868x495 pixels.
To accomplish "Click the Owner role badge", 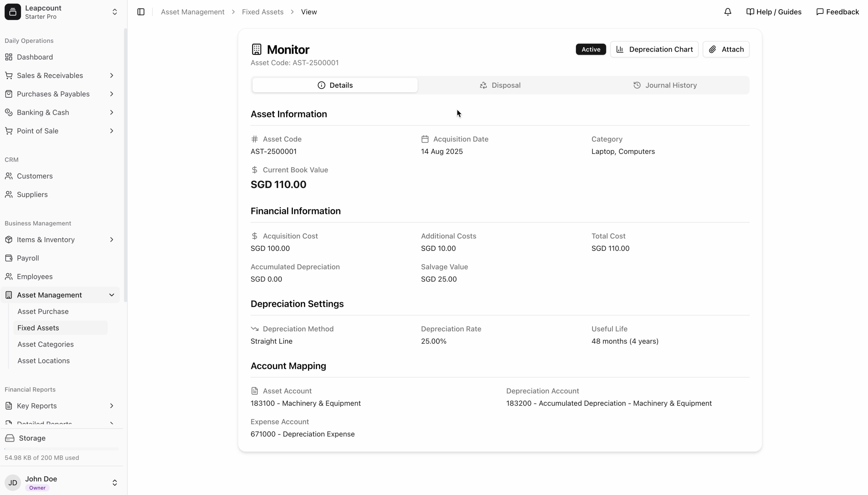I will coord(37,488).
